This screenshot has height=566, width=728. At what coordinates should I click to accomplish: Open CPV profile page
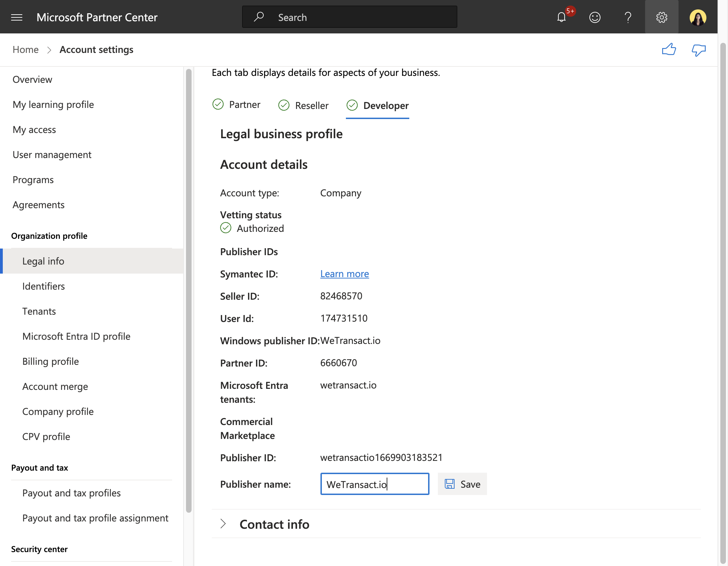pos(46,437)
